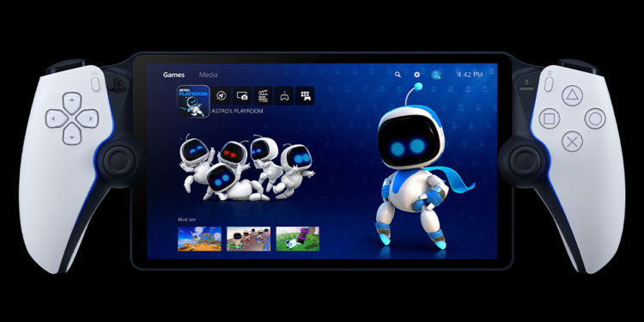The height and width of the screenshot is (322, 644).
Task: Open the middle Must see thumbnail
Action: (x=248, y=239)
